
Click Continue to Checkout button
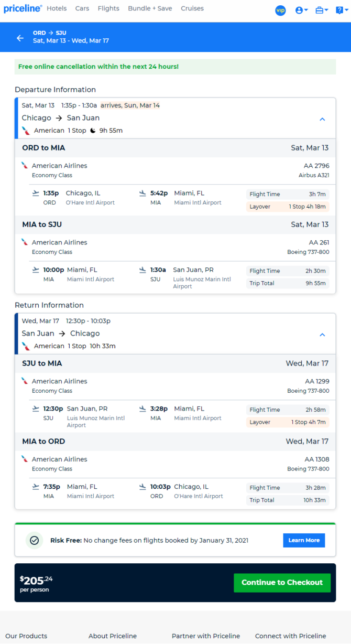tap(282, 583)
